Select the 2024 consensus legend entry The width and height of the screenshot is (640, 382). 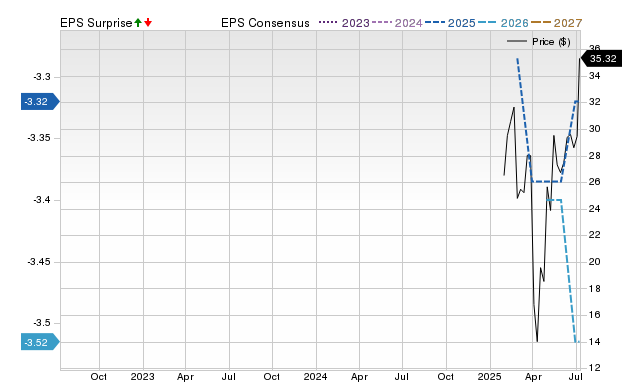tap(397, 23)
